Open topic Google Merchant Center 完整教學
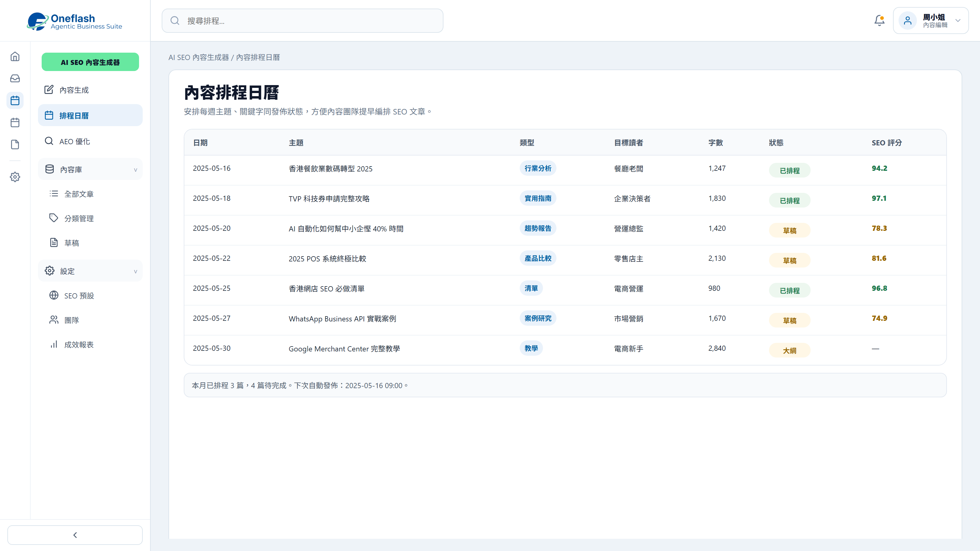 coord(344,349)
